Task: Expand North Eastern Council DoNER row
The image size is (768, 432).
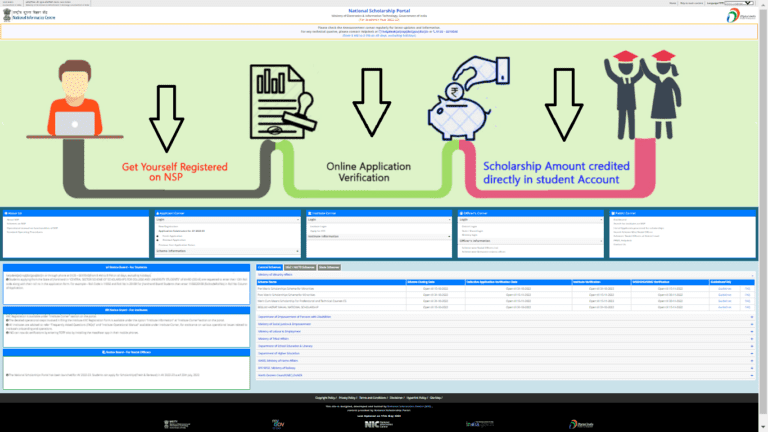Action: point(505,375)
